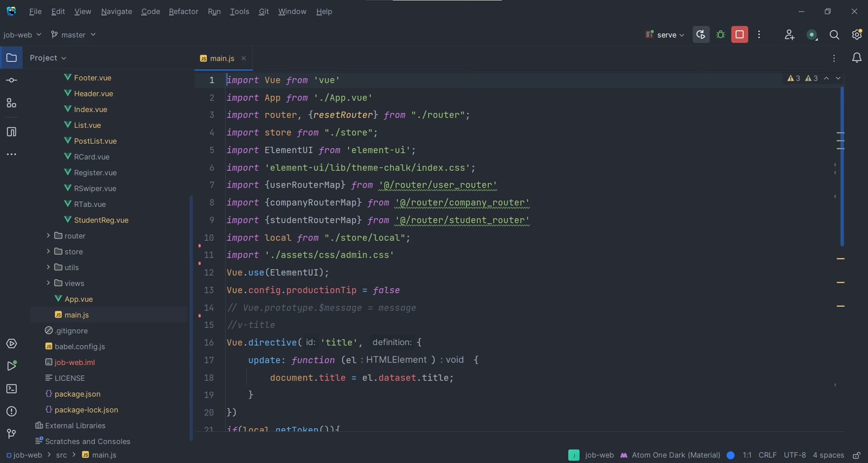
Task: Open the Git tool window icon
Action: click(11, 434)
